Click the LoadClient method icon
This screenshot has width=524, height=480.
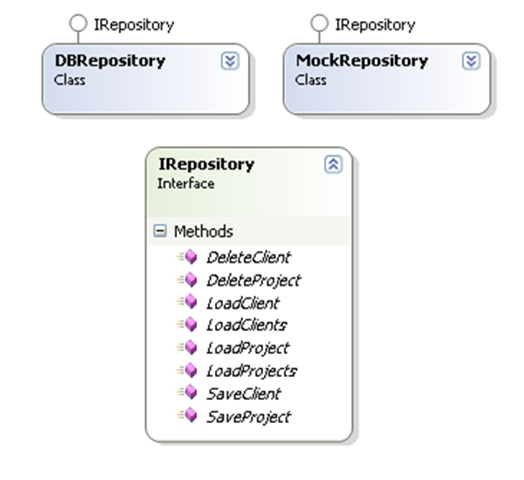coord(187,302)
